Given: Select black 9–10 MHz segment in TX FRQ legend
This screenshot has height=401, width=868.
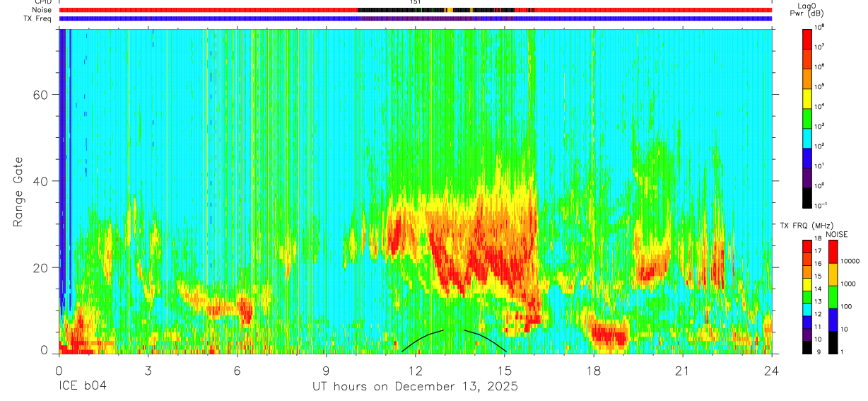Looking at the screenshot, I should point(807,347).
